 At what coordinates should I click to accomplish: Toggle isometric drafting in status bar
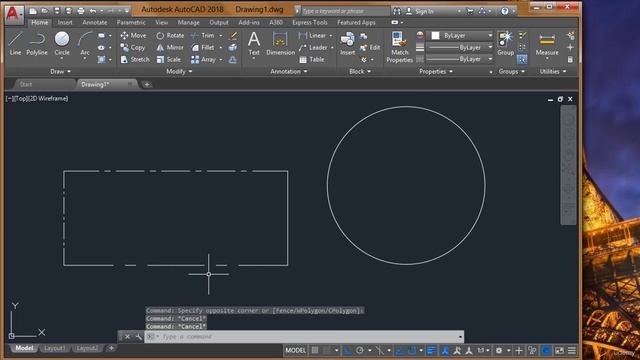[380, 350]
